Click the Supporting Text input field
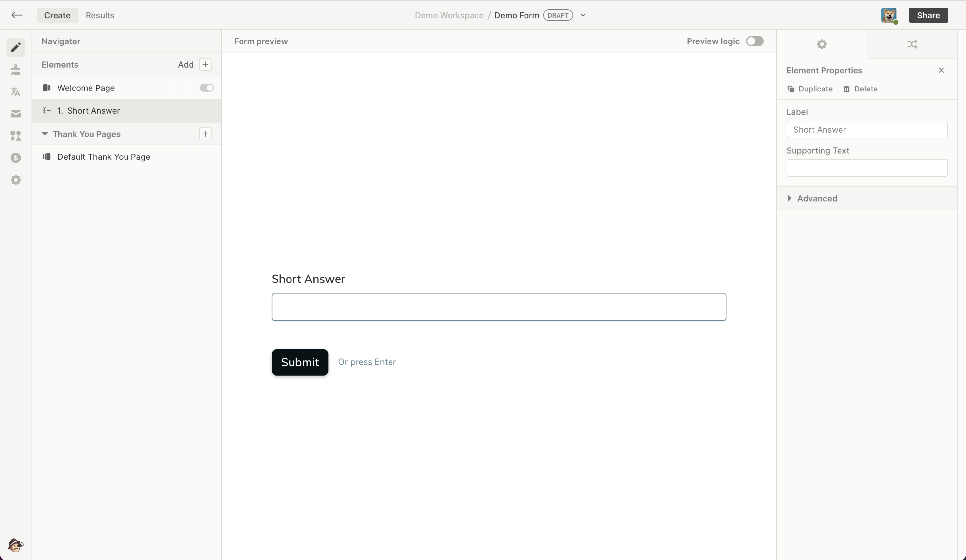 pos(867,168)
